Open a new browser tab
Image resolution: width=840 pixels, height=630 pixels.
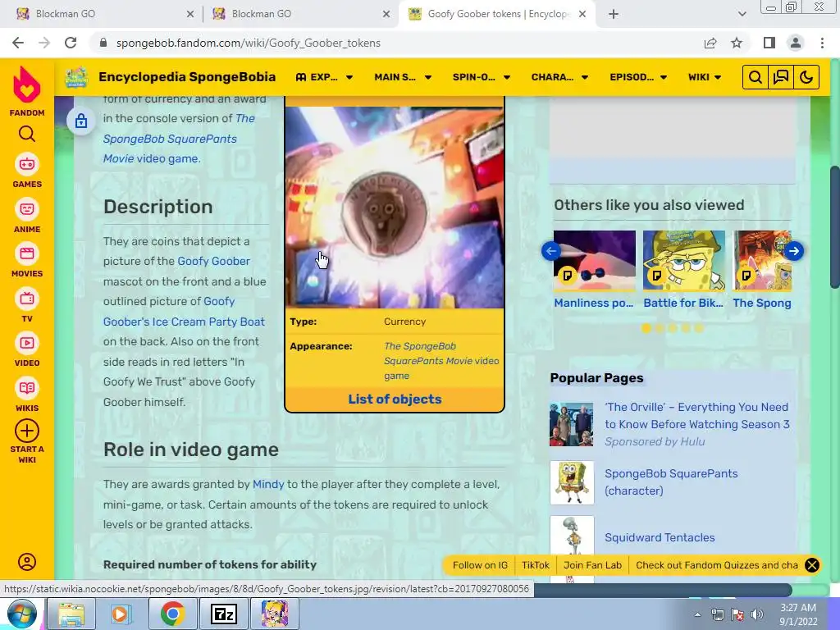point(614,14)
